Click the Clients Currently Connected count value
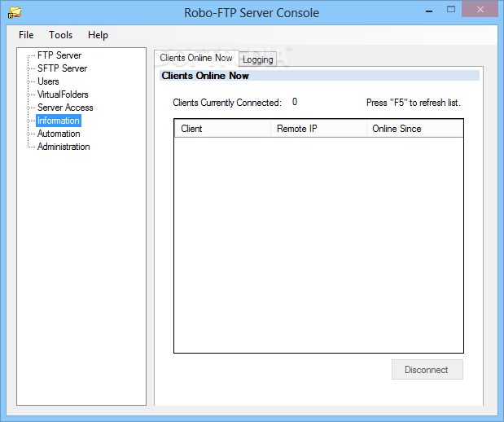Viewport: 504px width, 422px height. tap(295, 102)
